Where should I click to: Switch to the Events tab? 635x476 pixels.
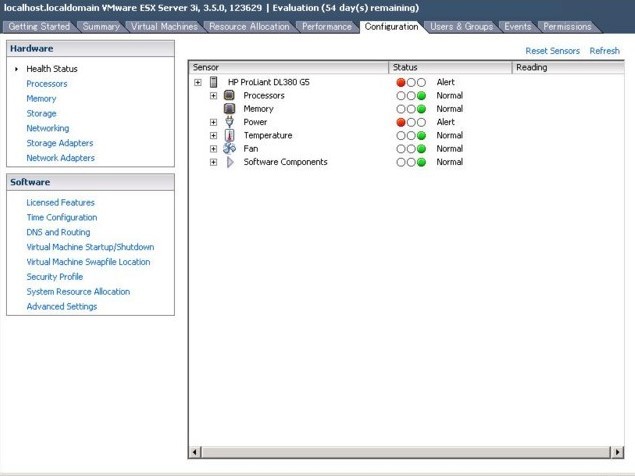coord(518,27)
